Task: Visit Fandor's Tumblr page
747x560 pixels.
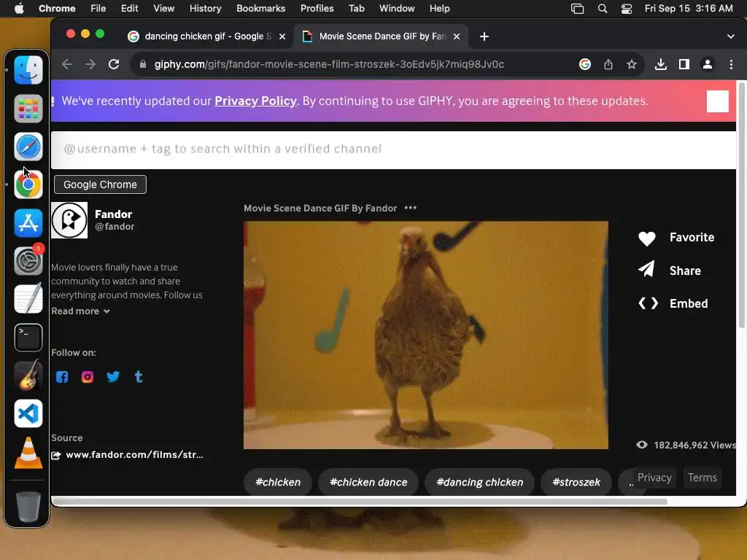Action: pos(139,377)
